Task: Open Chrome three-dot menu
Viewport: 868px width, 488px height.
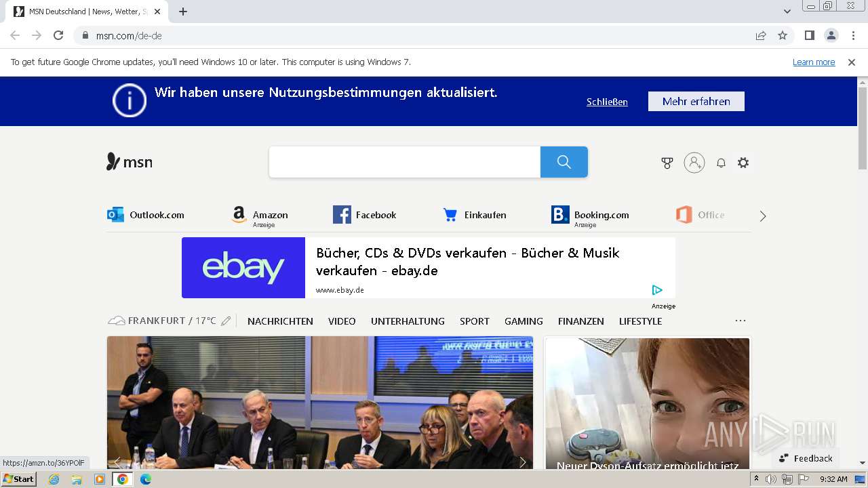Action: click(853, 35)
